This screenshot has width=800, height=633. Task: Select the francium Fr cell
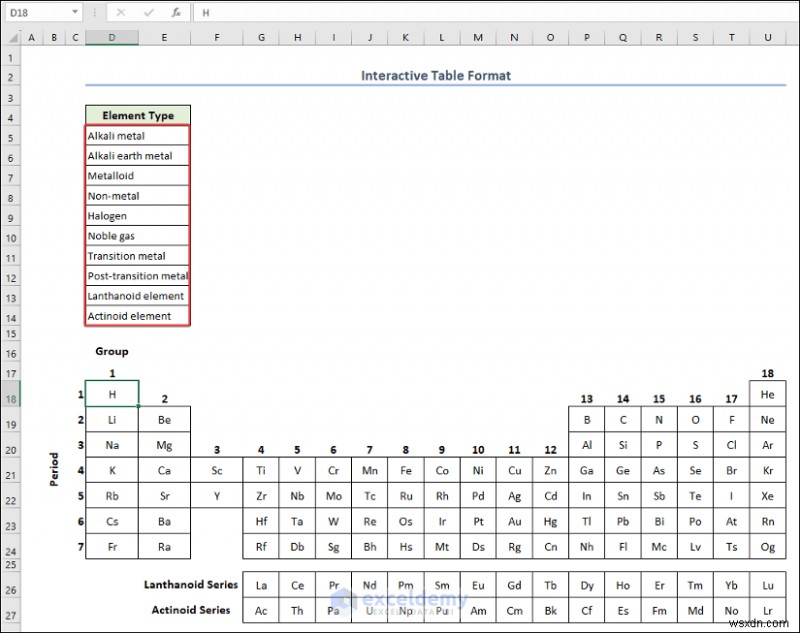tap(112, 547)
